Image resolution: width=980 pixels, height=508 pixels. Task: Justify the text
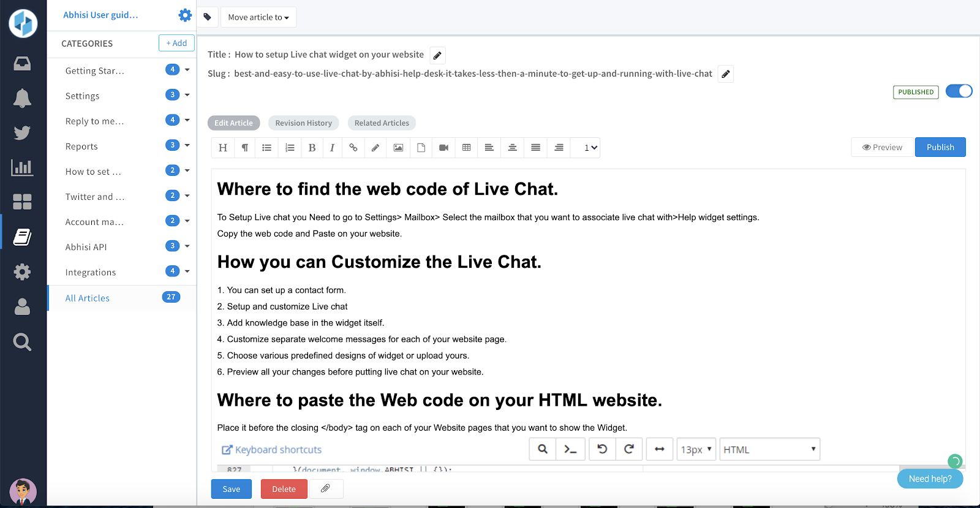(x=536, y=148)
